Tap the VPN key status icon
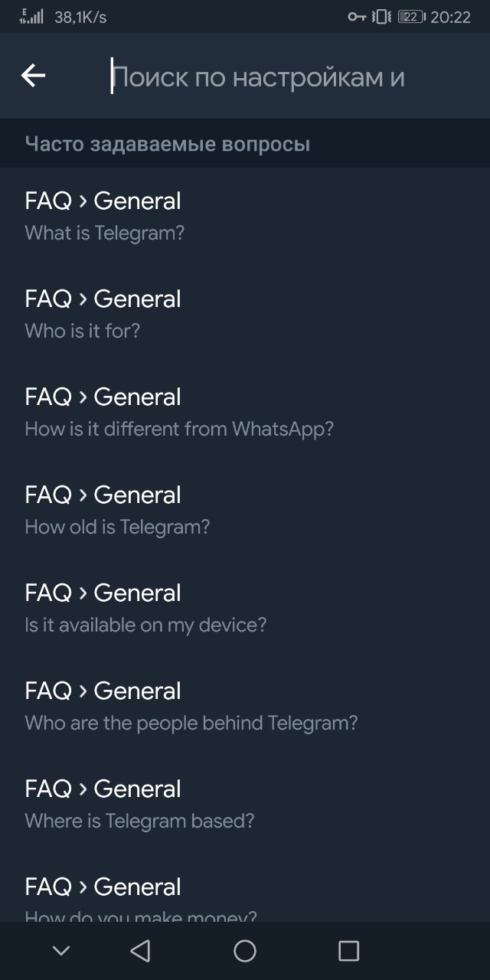490x980 pixels. point(357,17)
